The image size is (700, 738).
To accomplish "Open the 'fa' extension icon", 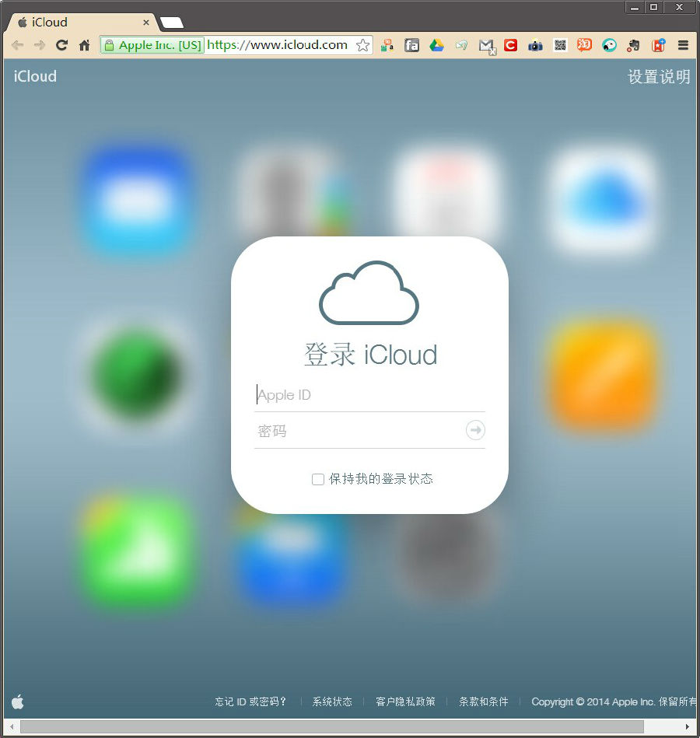I will (x=411, y=45).
